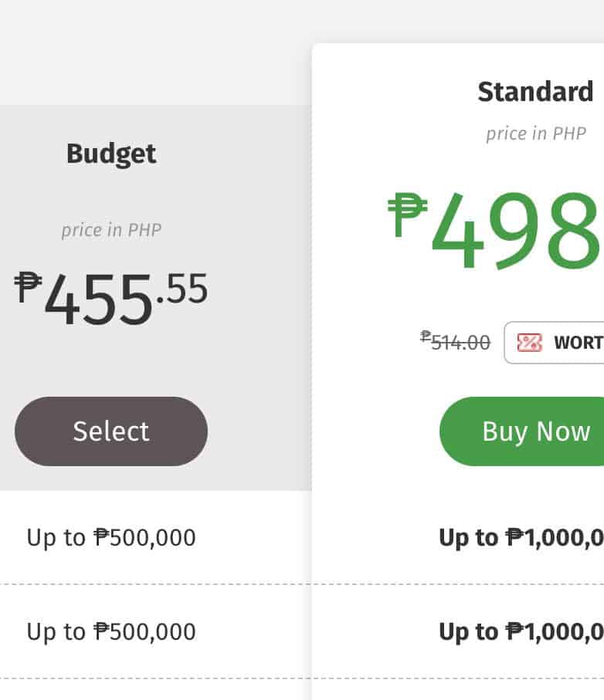This screenshot has height=700, width=604.
Task: Click the small peso sign before 514.00
Action: 426,336
